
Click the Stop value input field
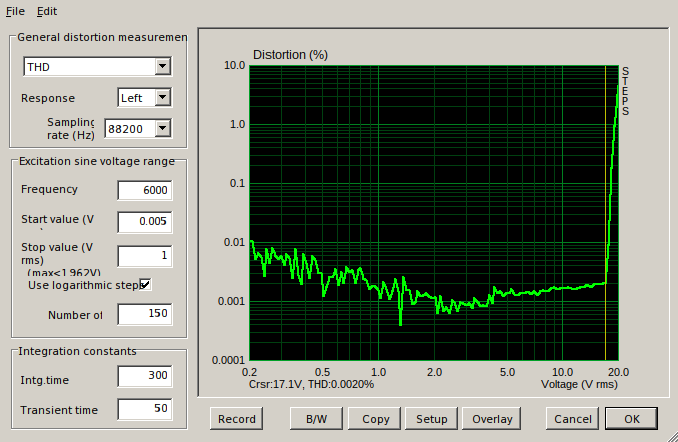click(x=145, y=256)
